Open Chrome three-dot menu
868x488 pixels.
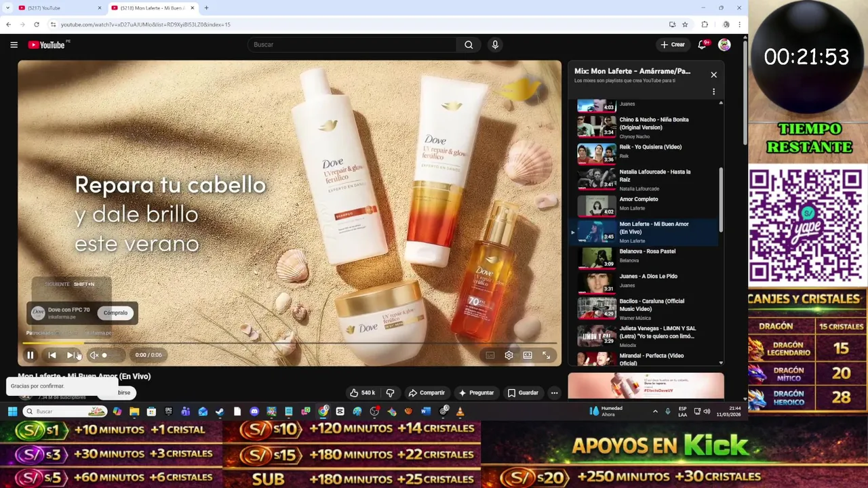[739, 24]
